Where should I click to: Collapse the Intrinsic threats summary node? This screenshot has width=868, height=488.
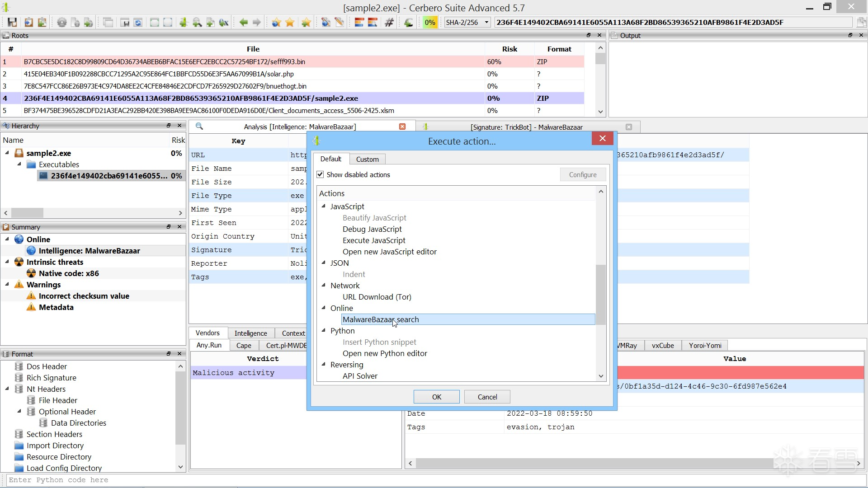pos(7,262)
